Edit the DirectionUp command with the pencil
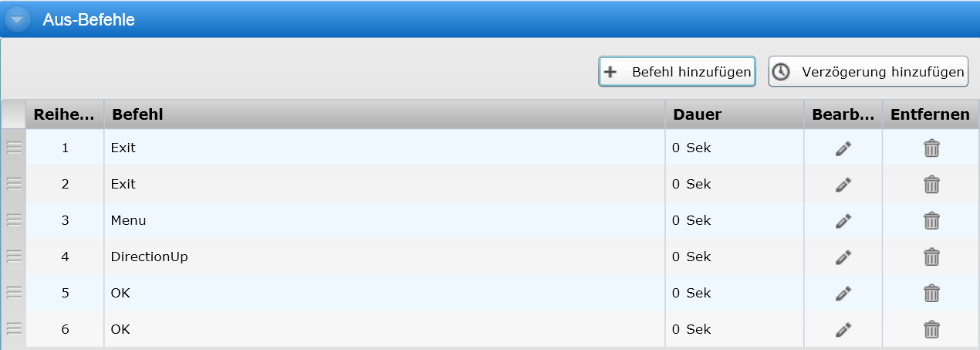Viewport: 980px width, 350px height. coord(843,257)
